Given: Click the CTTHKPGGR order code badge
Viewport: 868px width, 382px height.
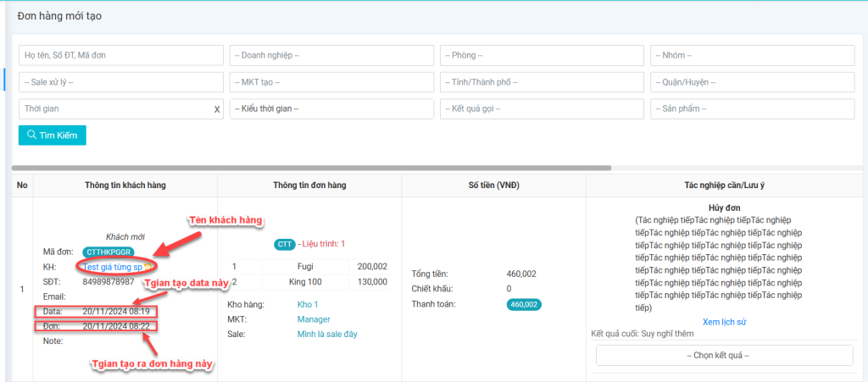Looking at the screenshot, I should coord(108,252).
